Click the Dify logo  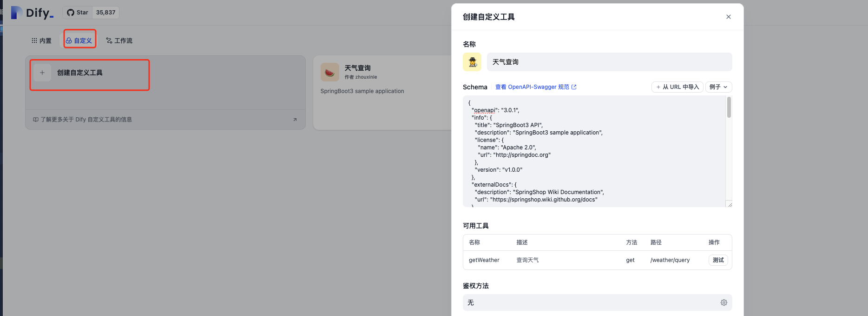(x=32, y=13)
